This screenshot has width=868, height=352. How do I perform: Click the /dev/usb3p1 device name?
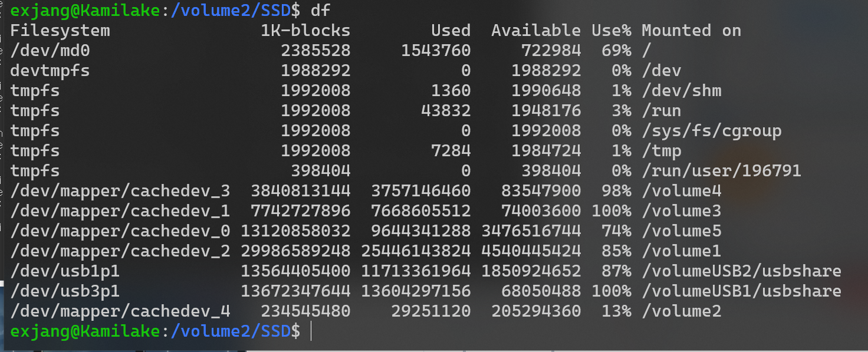(65, 291)
